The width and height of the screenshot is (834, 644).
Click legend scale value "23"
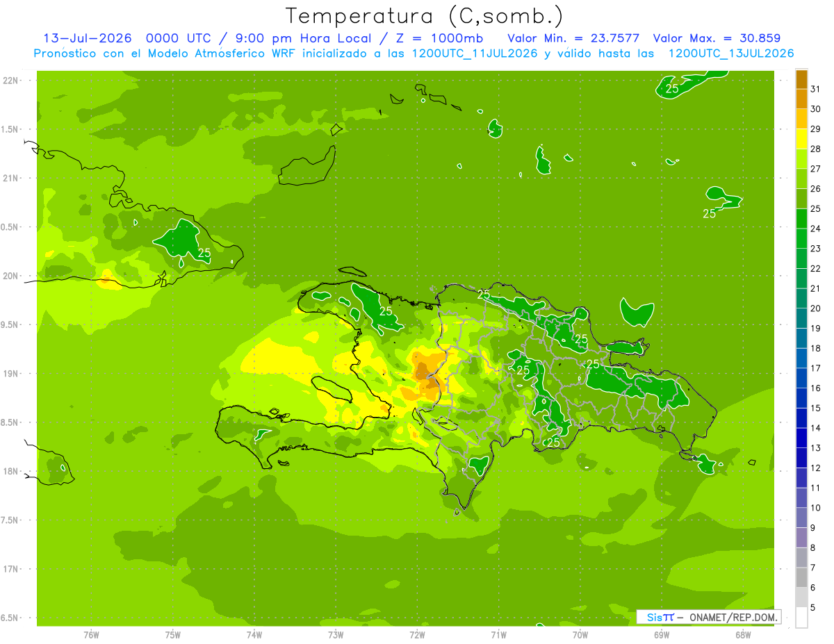pyautogui.click(x=816, y=249)
